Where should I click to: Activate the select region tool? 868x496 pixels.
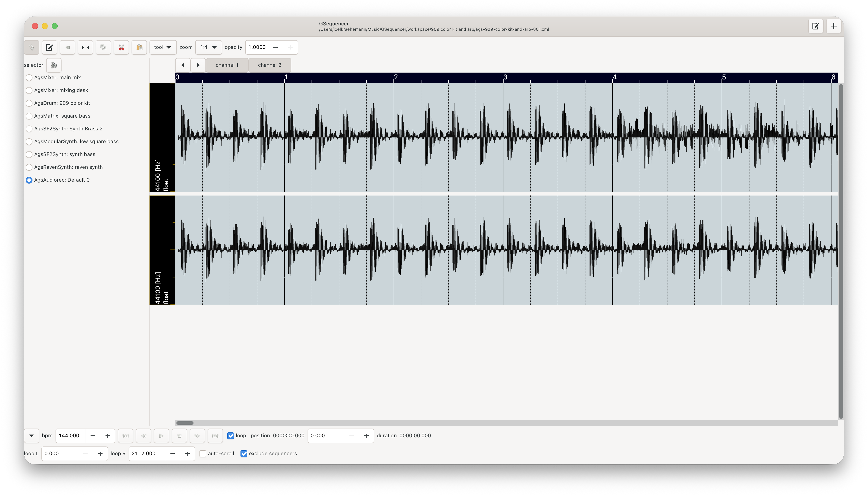pos(85,47)
